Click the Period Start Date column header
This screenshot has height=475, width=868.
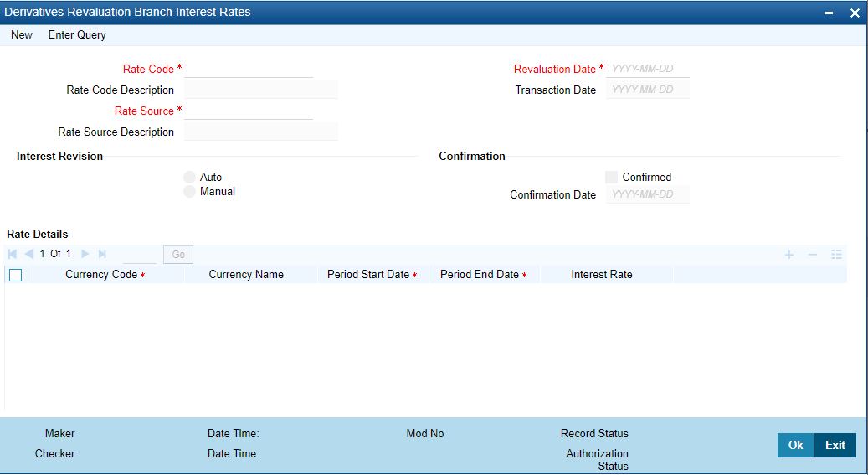(372, 274)
